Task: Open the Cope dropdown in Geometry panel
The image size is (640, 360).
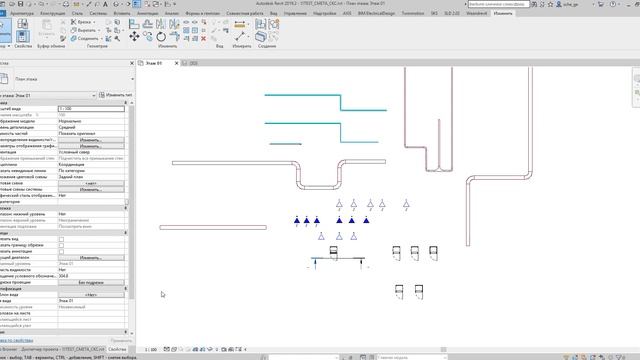Action: pos(94,22)
